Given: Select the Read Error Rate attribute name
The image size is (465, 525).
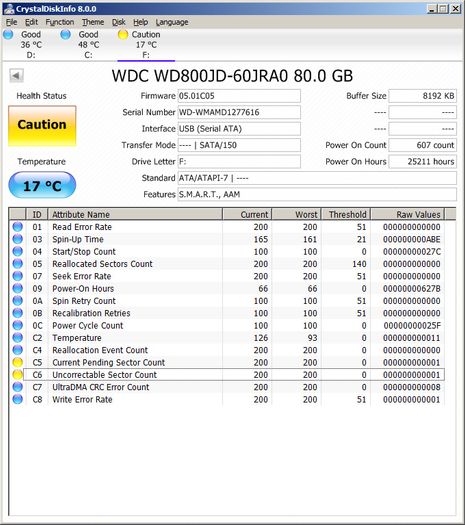Looking at the screenshot, I should click(82, 227).
